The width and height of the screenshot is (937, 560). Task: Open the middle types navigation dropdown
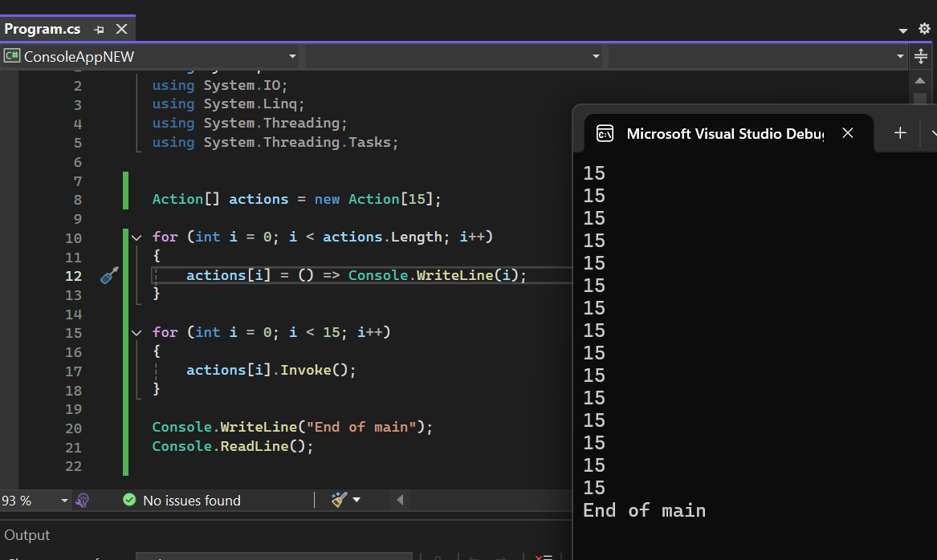pos(596,56)
